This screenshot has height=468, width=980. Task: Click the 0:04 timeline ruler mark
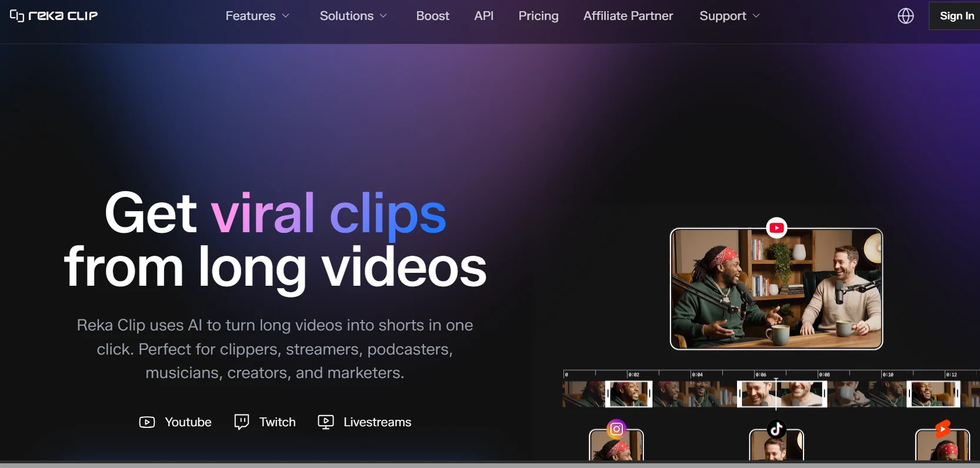697,375
